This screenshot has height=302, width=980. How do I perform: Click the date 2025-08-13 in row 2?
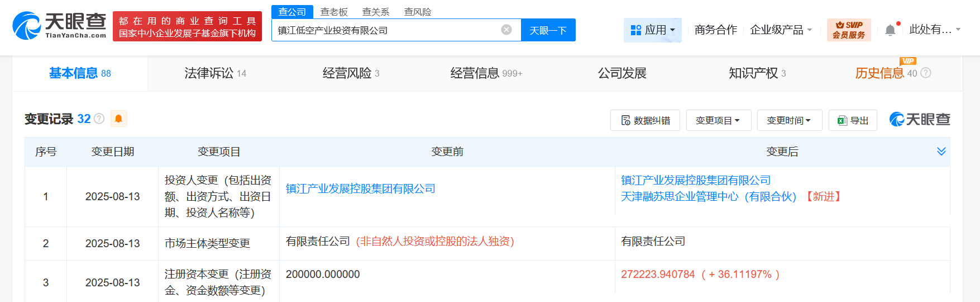113,243
